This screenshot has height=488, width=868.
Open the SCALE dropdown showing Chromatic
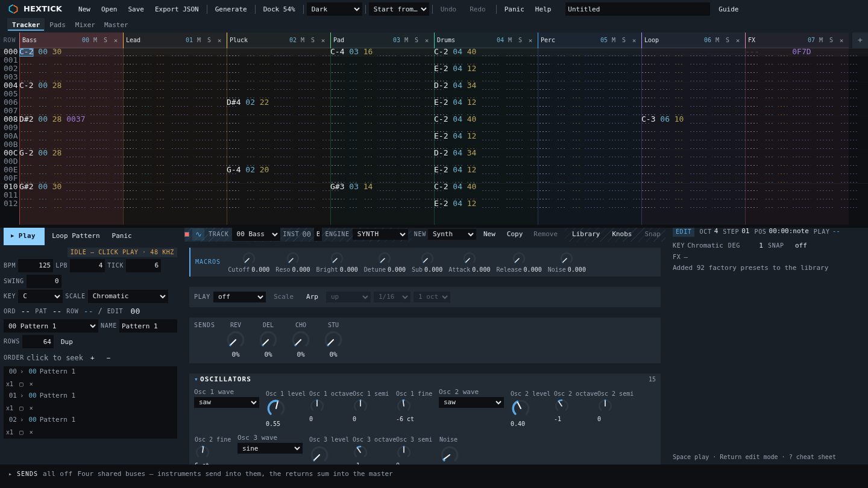point(128,296)
